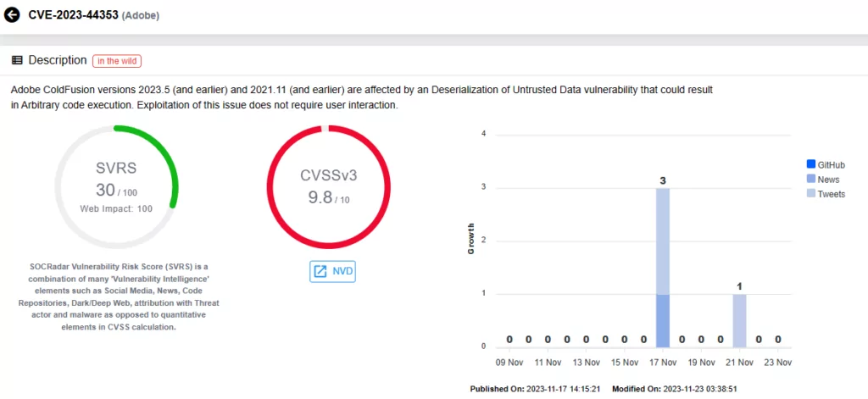Toggle the News legend series
The width and height of the screenshot is (868, 399).
(x=823, y=180)
